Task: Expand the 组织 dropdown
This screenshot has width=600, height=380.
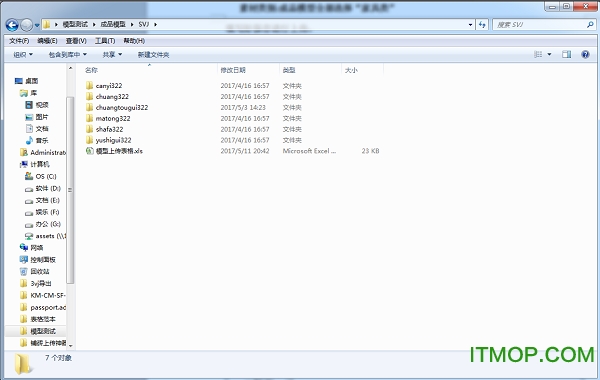Action: [23, 55]
